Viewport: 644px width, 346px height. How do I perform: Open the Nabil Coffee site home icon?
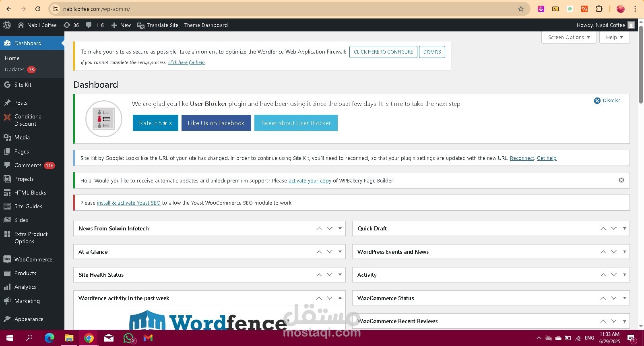coord(21,25)
